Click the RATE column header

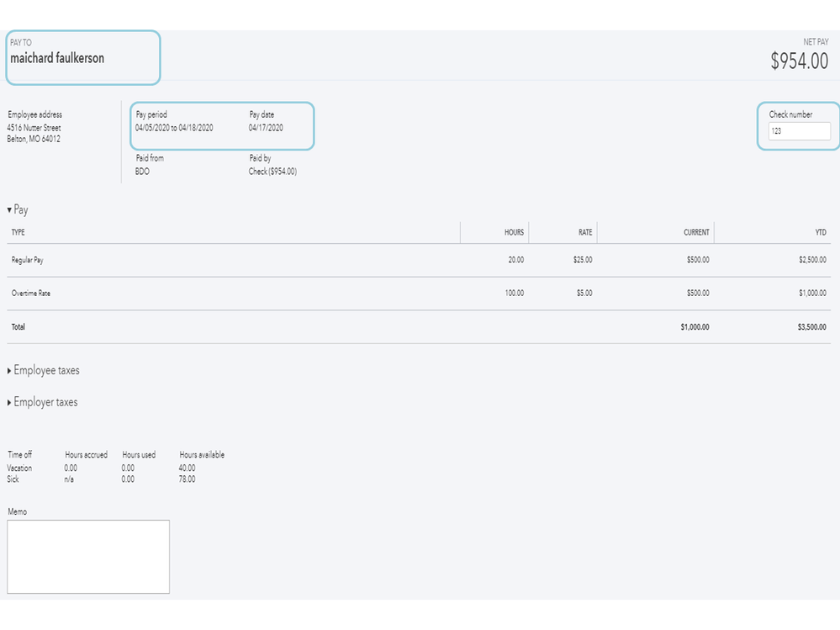coord(584,233)
